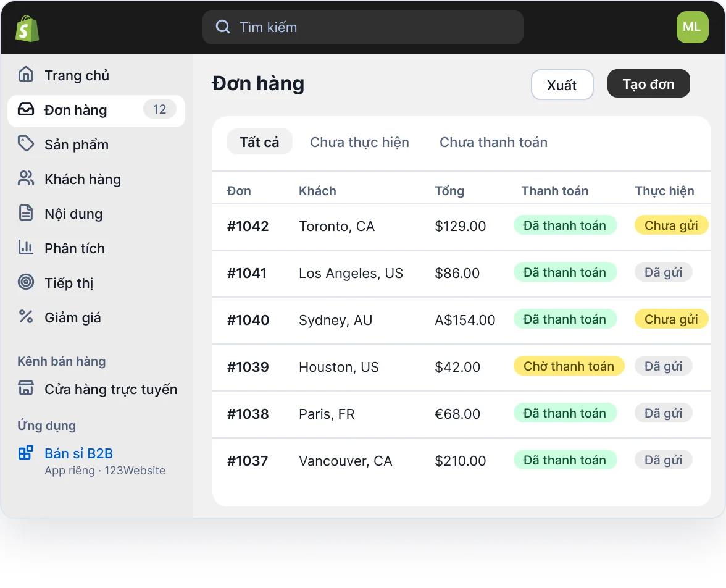
Task: Click the Đơn column header
Action: coord(239,191)
